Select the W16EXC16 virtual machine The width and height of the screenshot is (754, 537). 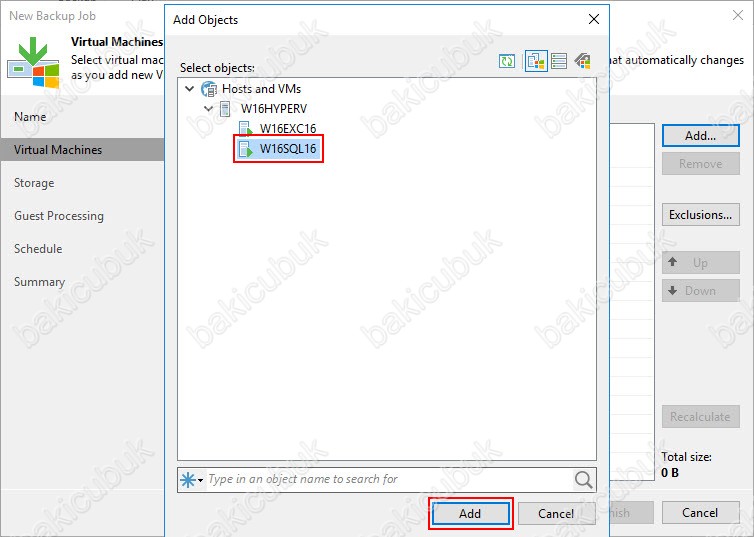[288, 129]
